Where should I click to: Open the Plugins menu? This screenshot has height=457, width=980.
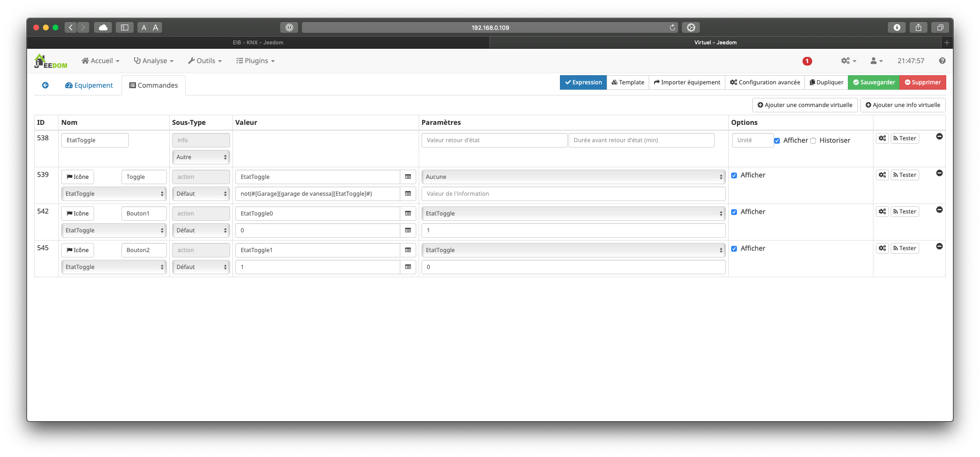[x=255, y=61]
